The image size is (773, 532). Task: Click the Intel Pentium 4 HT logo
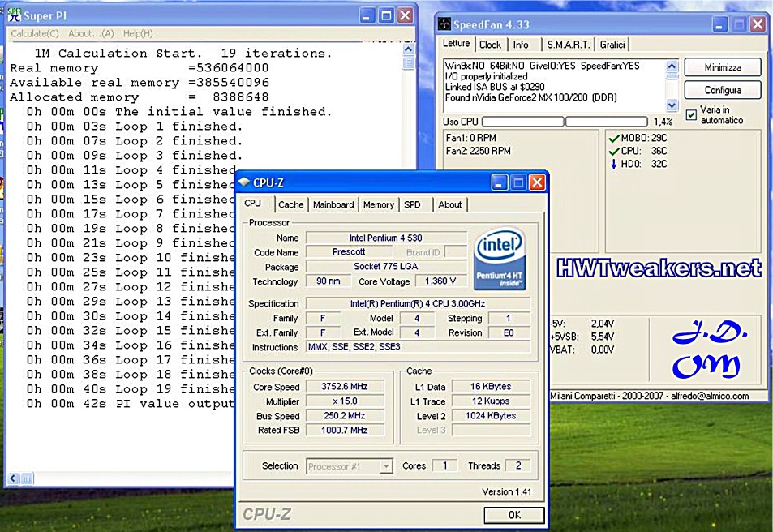point(500,259)
